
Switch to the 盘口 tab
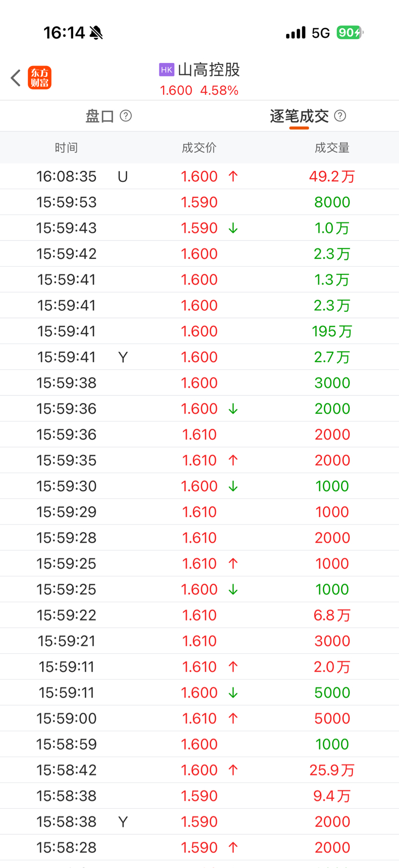point(100,116)
